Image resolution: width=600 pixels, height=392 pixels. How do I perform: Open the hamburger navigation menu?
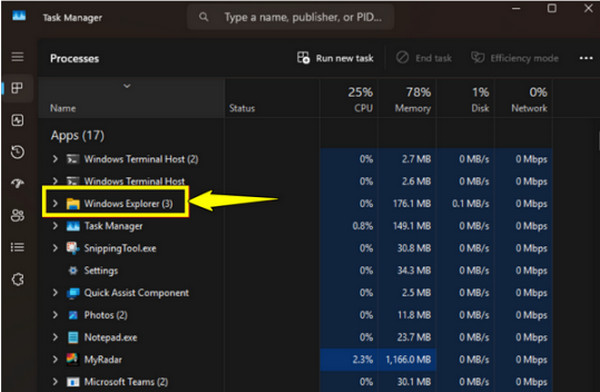coord(17,57)
